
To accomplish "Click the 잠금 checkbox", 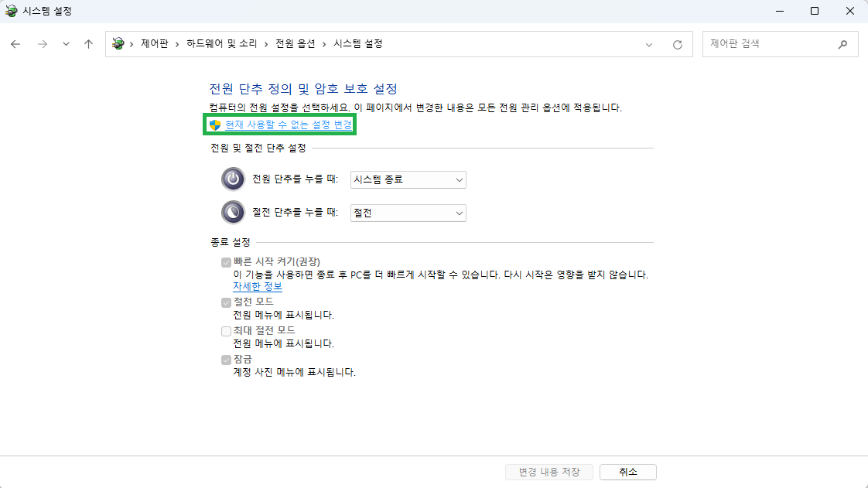I will pos(226,359).
